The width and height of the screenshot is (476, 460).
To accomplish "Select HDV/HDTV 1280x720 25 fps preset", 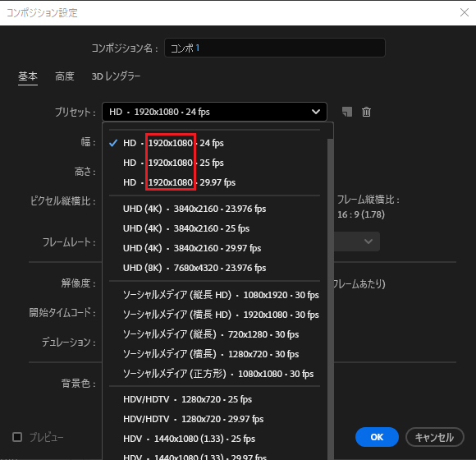I will pyautogui.click(x=214, y=399).
